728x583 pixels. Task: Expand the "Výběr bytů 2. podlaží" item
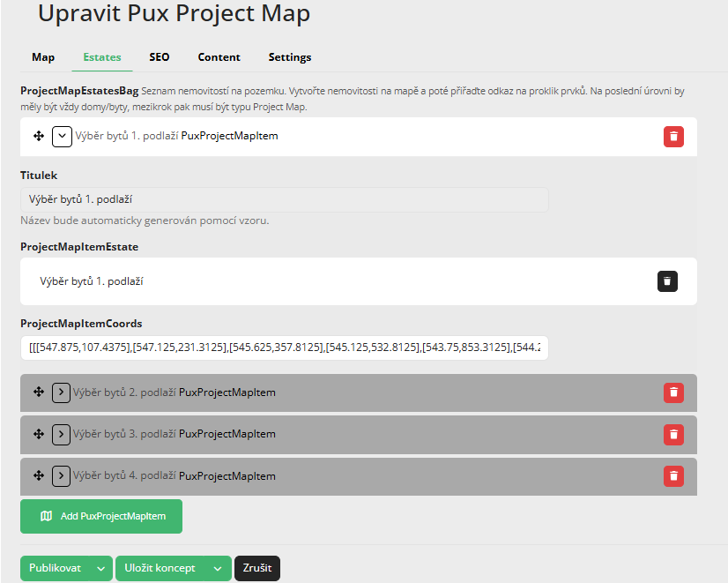(x=61, y=392)
